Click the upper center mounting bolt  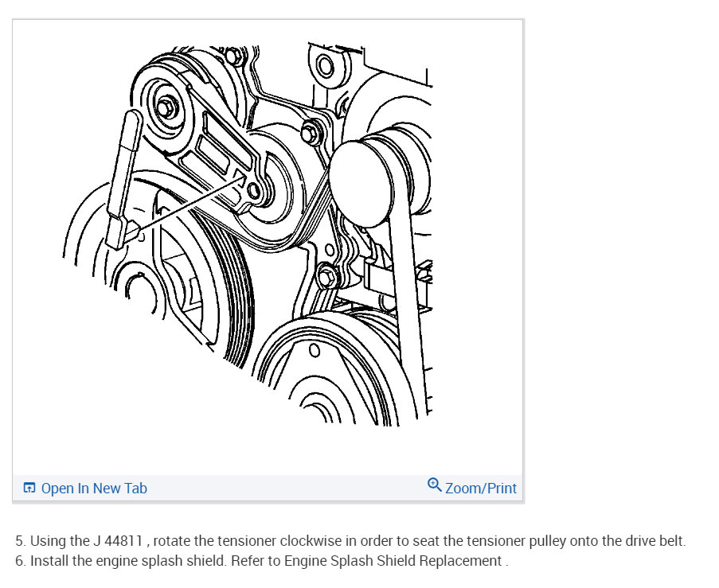pos(311,133)
